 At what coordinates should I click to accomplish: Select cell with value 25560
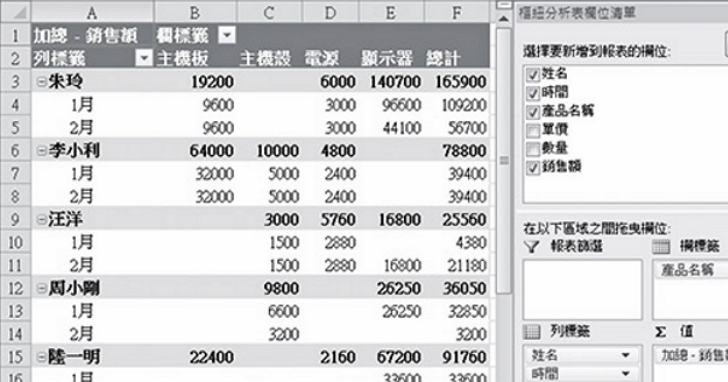(x=456, y=220)
